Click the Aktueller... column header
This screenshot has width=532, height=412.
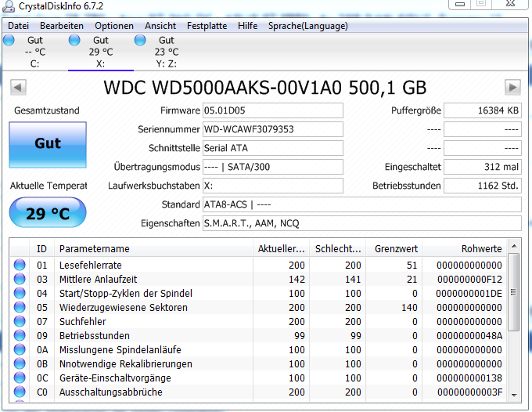tap(282, 248)
